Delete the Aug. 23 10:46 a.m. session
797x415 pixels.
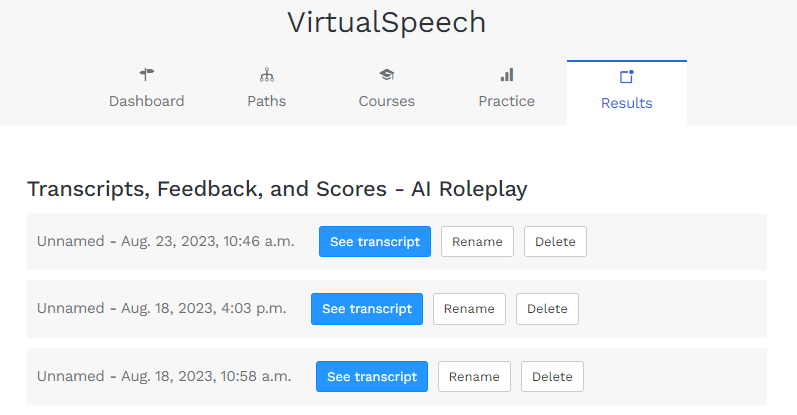pyautogui.click(x=555, y=241)
